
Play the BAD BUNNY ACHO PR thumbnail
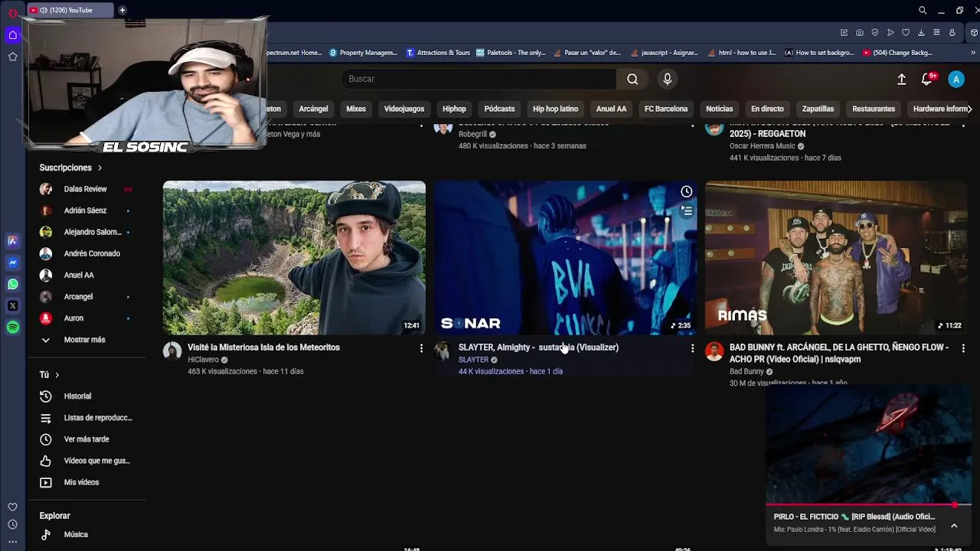pyautogui.click(x=836, y=258)
